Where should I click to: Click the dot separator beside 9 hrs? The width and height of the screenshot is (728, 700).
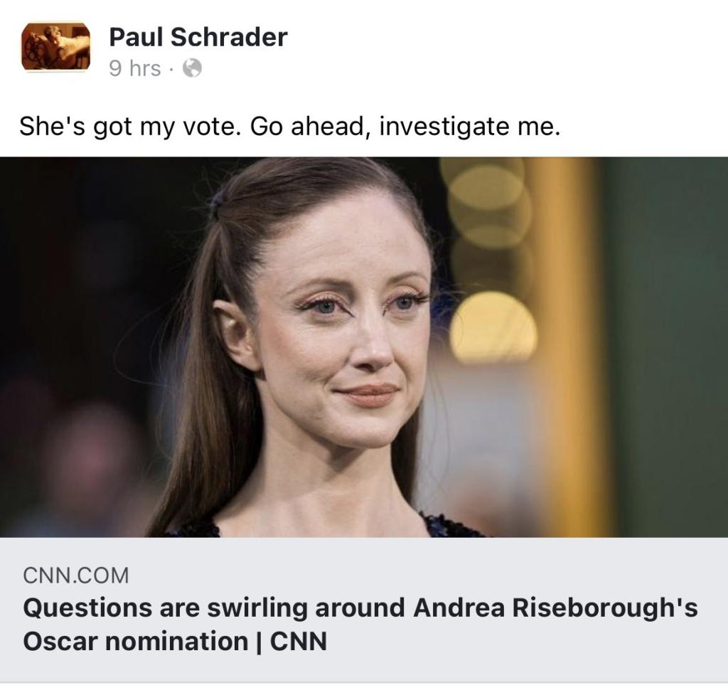171,70
